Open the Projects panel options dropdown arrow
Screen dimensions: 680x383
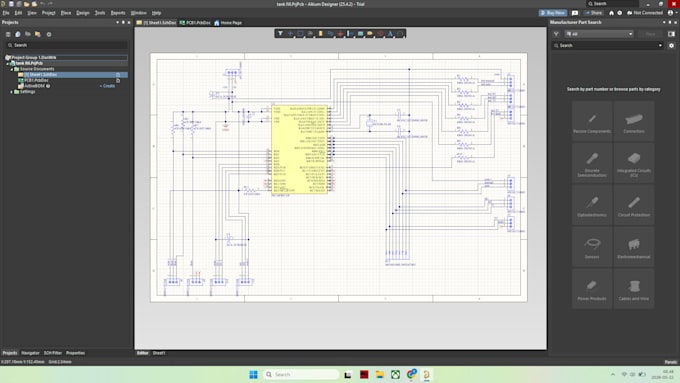click(x=118, y=22)
